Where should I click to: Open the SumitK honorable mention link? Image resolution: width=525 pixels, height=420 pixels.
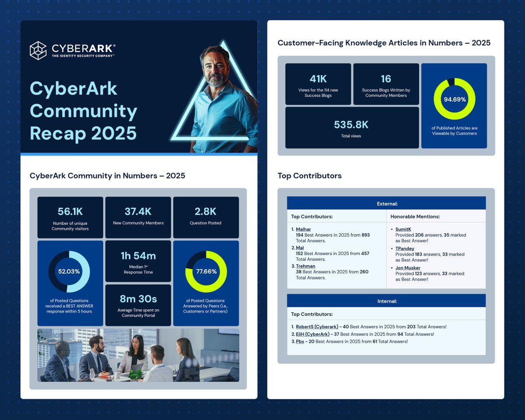[403, 229]
